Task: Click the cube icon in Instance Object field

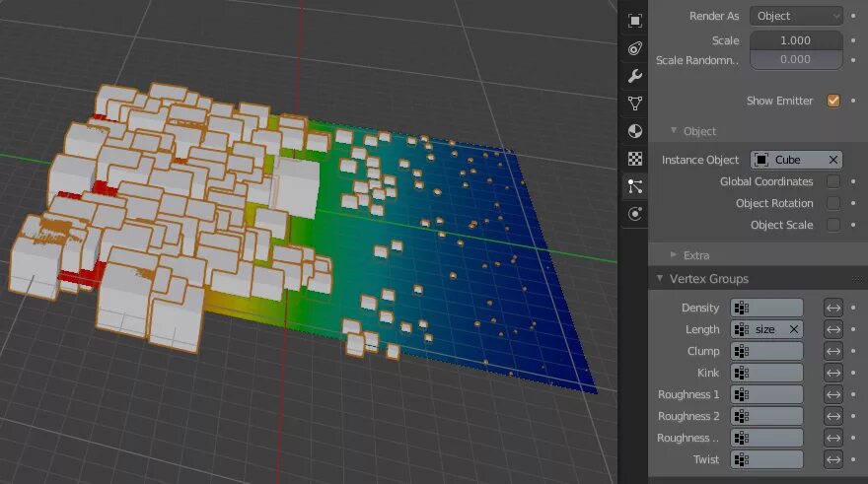Action: 761,160
